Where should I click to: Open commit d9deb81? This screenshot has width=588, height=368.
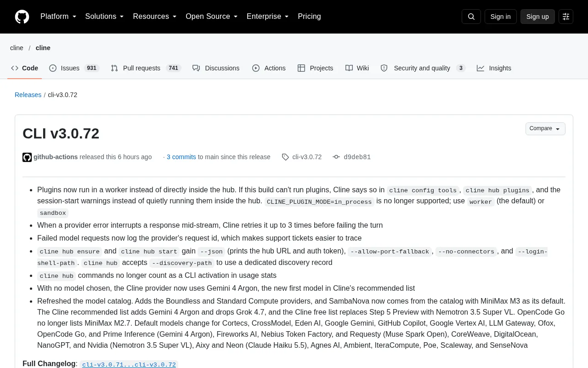pyautogui.click(x=357, y=157)
